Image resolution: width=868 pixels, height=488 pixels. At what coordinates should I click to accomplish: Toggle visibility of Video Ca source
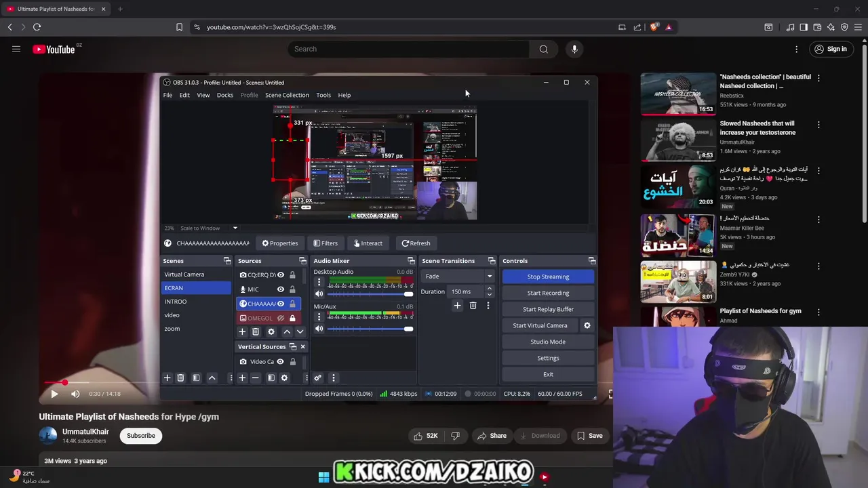(x=280, y=361)
